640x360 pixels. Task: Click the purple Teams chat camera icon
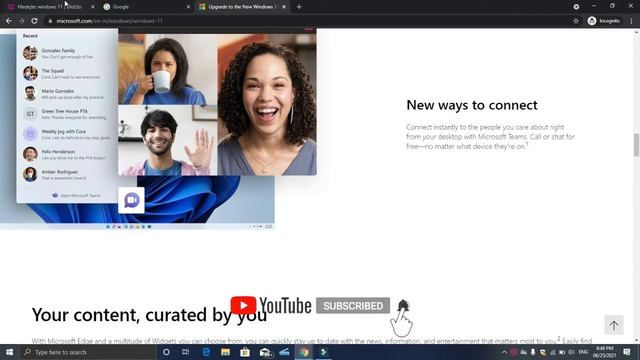pos(131,200)
